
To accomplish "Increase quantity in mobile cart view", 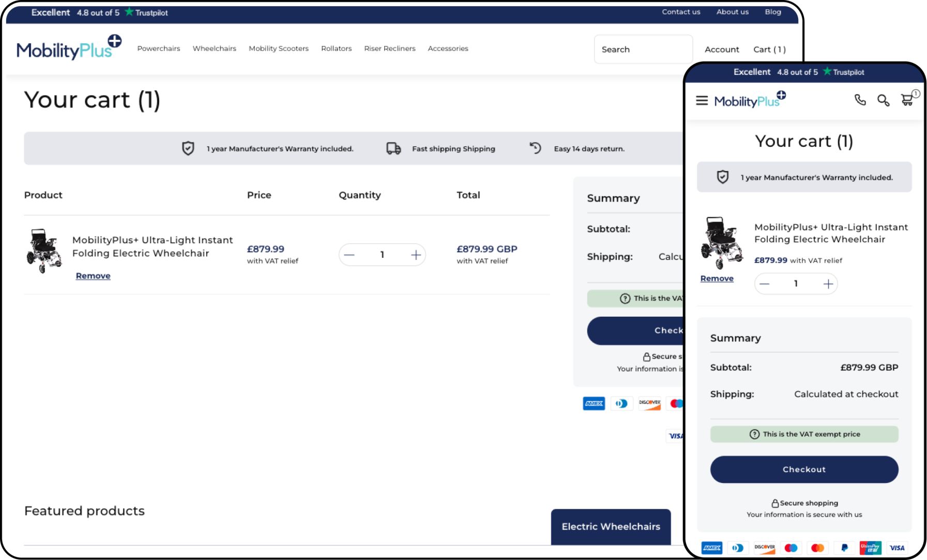I will click(828, 284).
